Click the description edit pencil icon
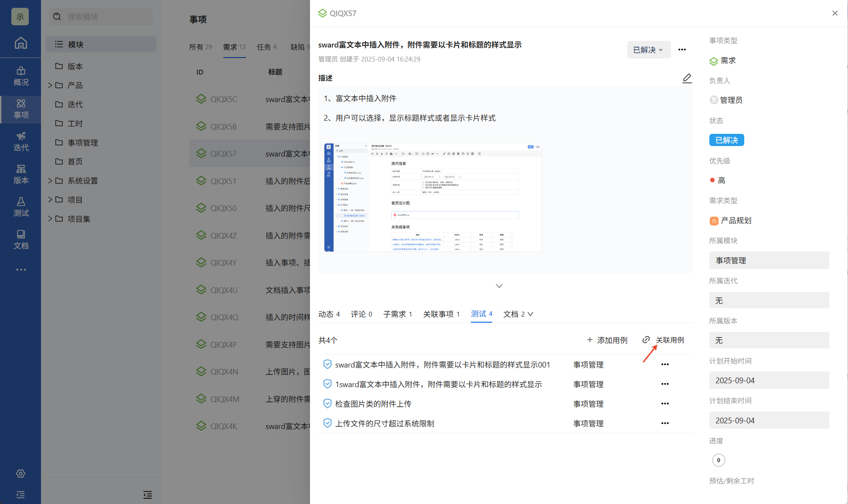Image resolution: width=848 pixels, height=504 pixels. pos(687,78)
